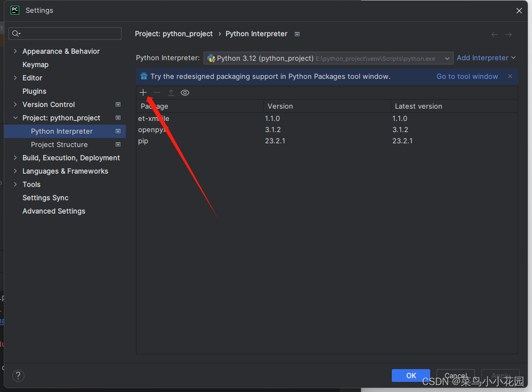This screenshot has width=532, height=392.
Task: Expand Build, Execution, Deployment section
Action: pos(15,158)
